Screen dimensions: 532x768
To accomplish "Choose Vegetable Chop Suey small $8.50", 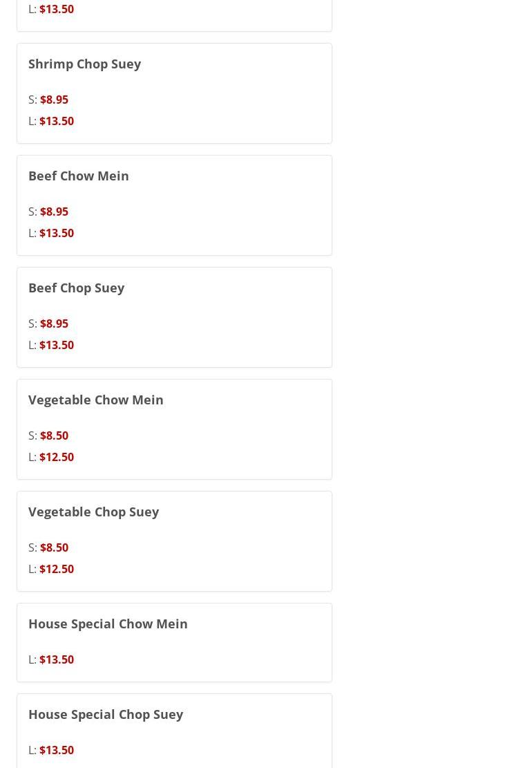I will point(54,547).
